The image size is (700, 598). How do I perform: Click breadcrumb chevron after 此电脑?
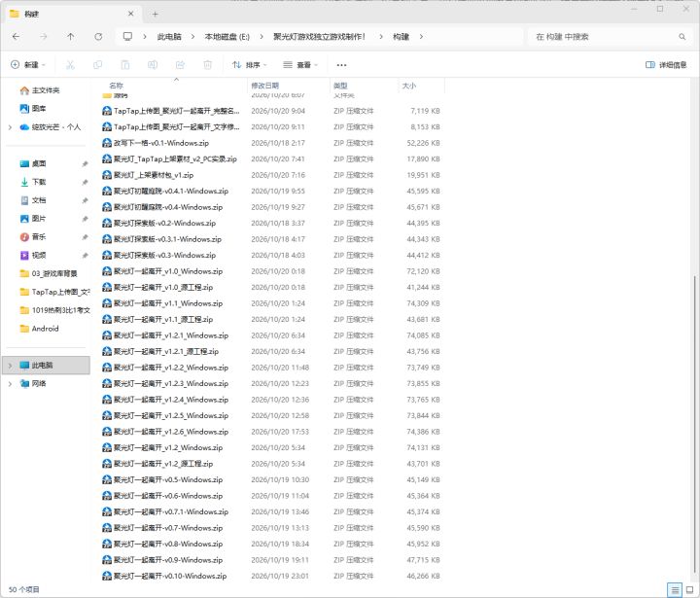(x=192, y=37)
